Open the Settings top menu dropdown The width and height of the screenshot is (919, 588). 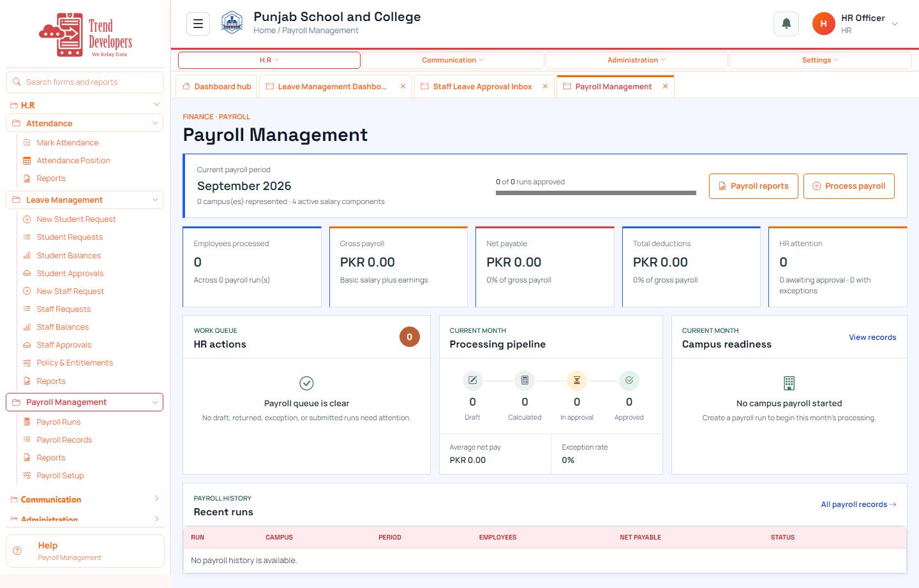coord(821,60)
